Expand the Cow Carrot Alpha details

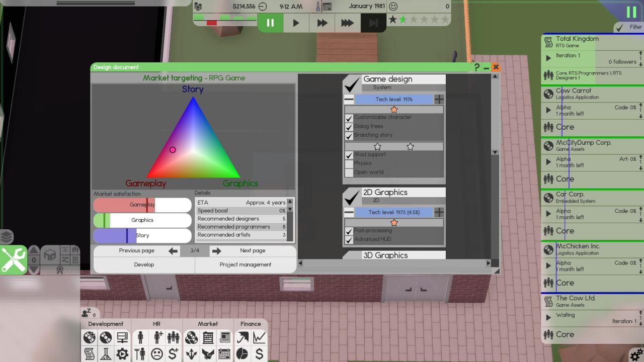pyautogui.click(x=548, y=110)
